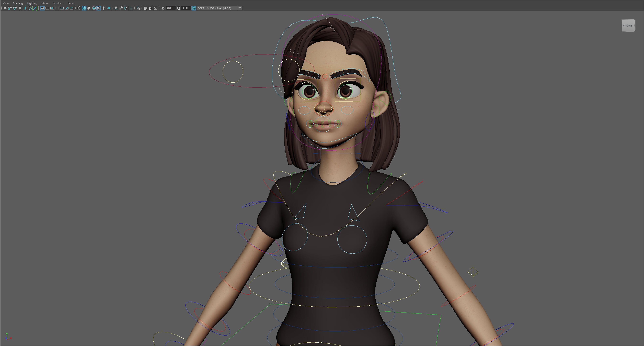Select the grease pencil tool
Viewport: 644px width, 346px height.
[35, 8]
